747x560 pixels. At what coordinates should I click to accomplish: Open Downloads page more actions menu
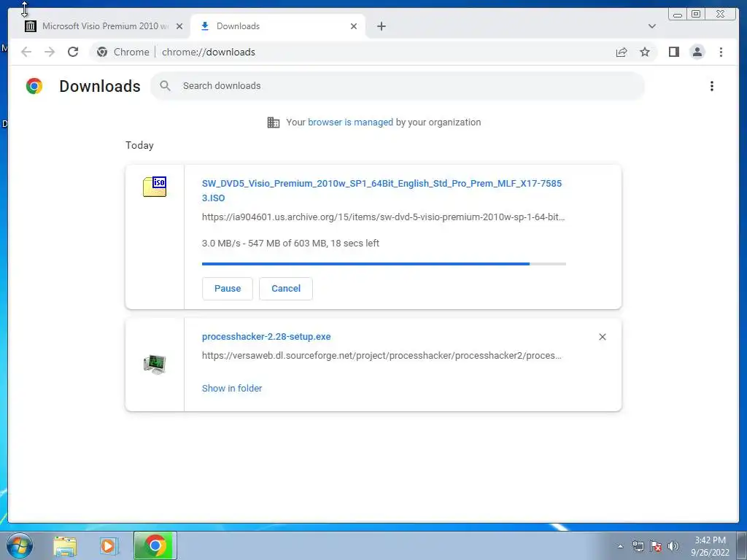click(x=712, y=86)
